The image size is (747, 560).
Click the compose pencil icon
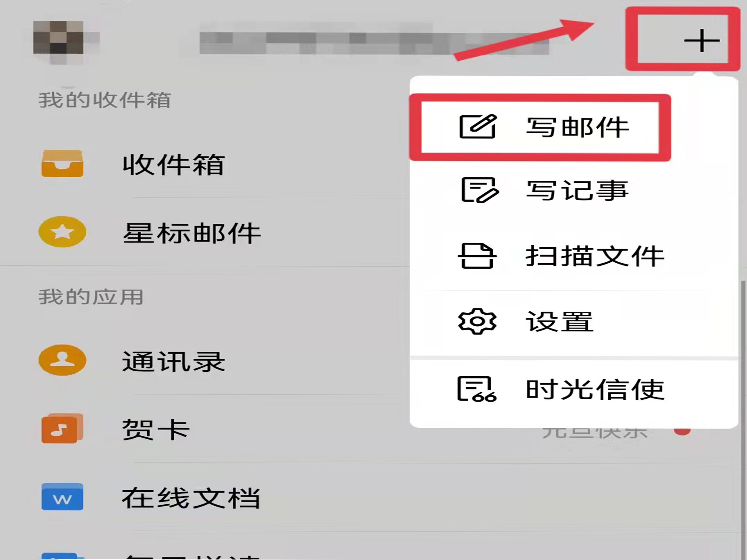[x=478, y=127]
